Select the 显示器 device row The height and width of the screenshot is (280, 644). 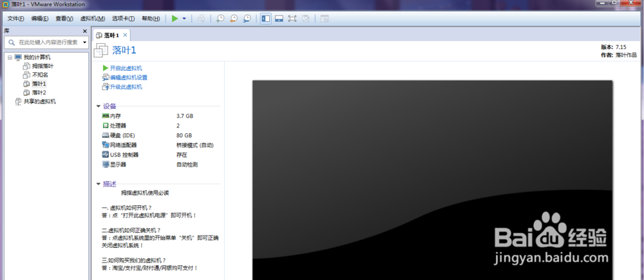click(x=160, y=165)
